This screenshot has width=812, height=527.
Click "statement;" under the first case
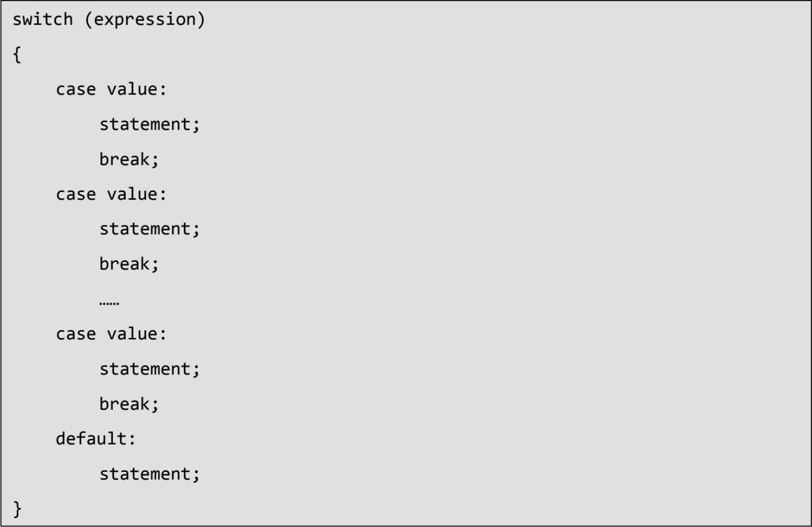tap(149, 124)
